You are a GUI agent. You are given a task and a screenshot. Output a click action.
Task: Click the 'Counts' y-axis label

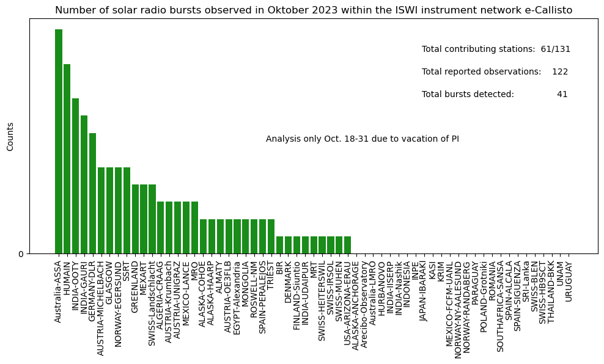[10, 136]
